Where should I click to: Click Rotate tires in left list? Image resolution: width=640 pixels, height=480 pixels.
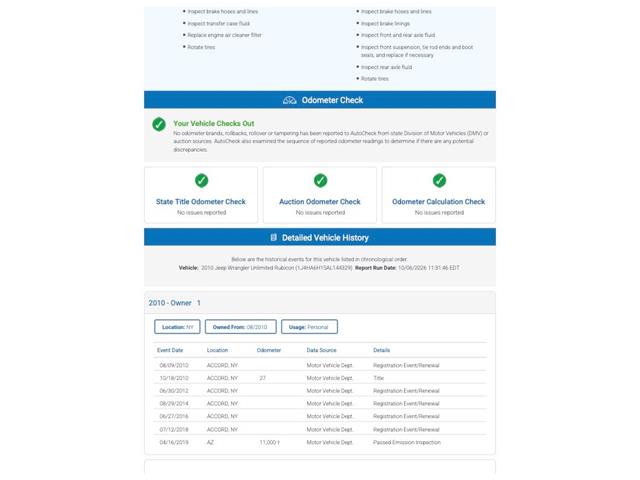[x=201, y=47]
